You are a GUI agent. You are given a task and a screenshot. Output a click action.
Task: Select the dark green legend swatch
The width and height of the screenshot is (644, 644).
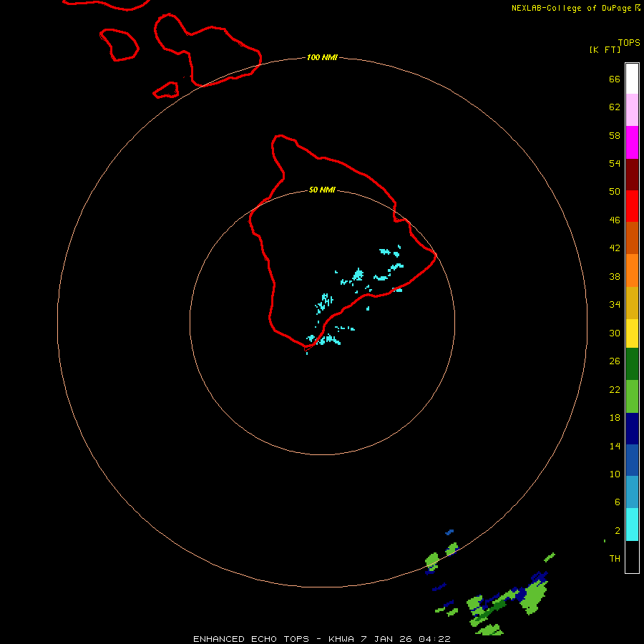(x=632, y=364)
